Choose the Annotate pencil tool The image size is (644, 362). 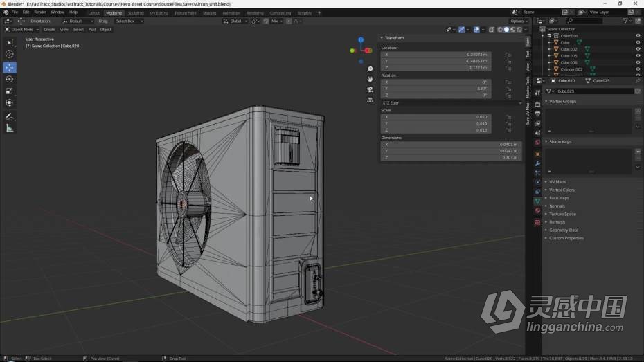10,116
